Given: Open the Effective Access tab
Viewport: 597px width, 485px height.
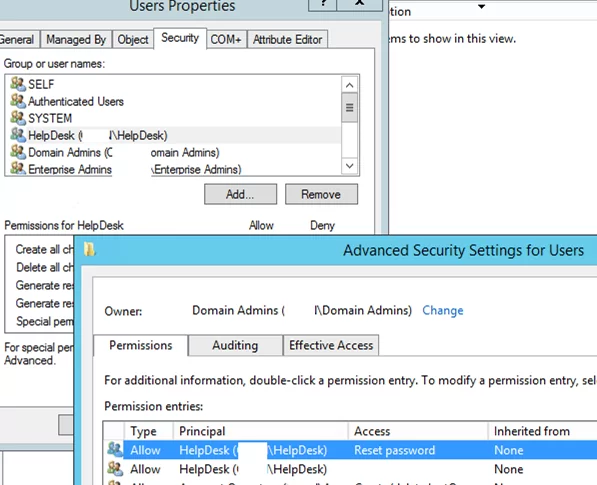Looking at the screenshot, I should click(x=331, y=345).
